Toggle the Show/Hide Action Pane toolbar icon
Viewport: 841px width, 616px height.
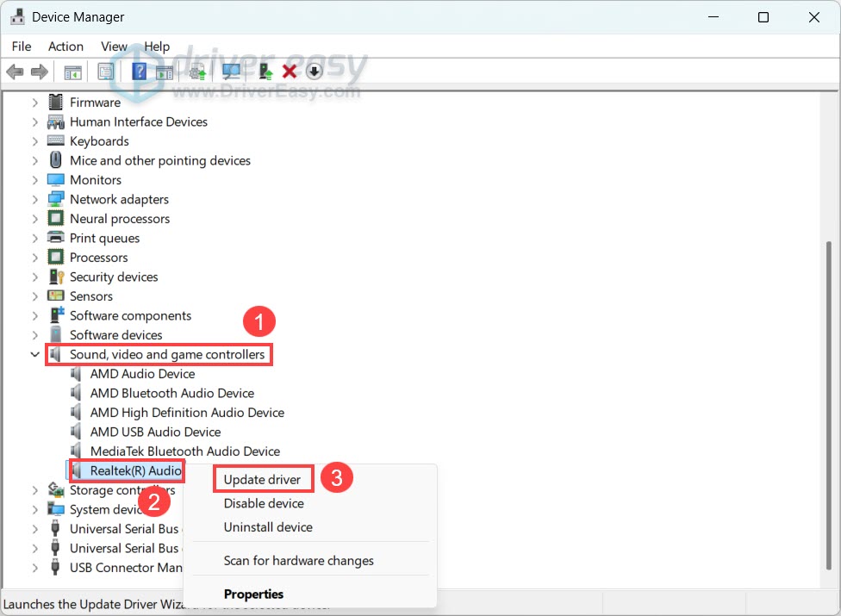[164, 72]
